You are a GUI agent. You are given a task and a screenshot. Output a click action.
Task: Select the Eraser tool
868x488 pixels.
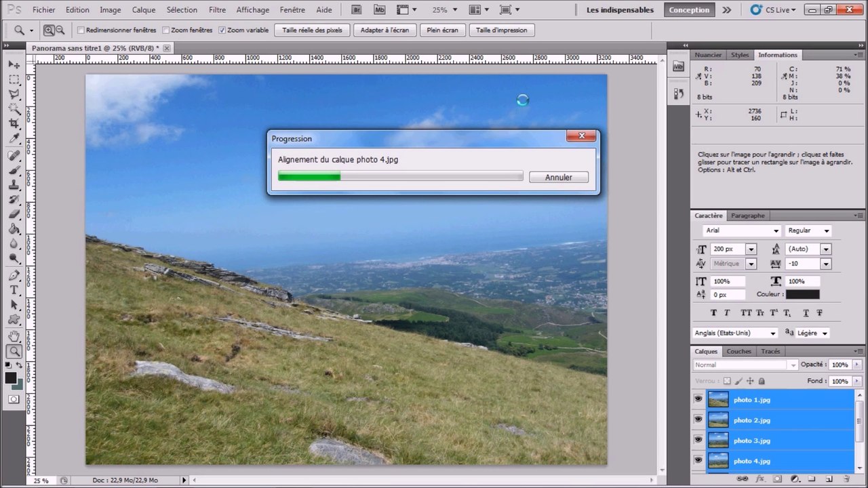(14, 214)
